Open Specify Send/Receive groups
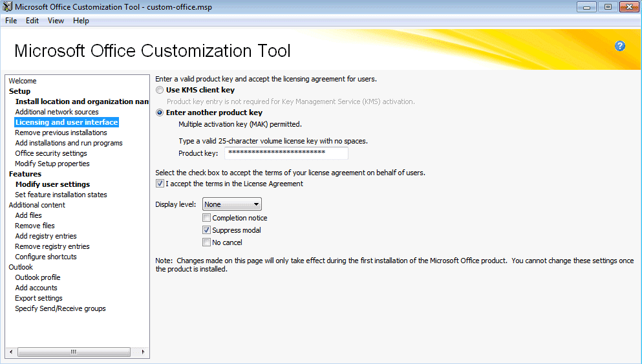Screen dimensions: 642x364 [x=61, y=308]
